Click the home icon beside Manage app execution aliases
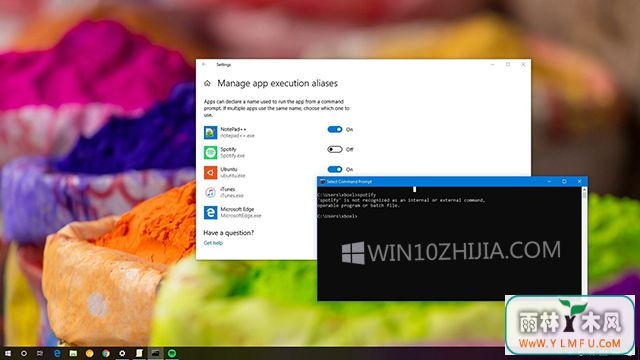 click(x=207, y=83)
